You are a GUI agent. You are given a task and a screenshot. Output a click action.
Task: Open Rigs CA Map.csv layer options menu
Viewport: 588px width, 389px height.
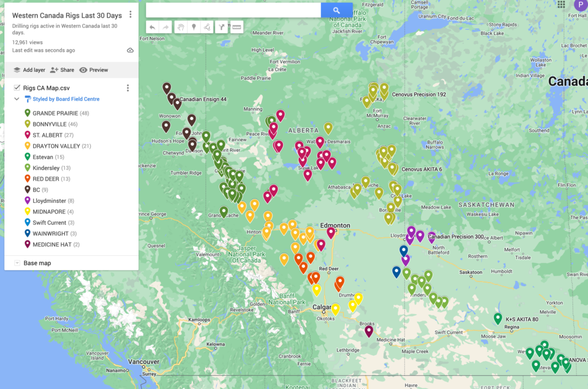coord(128,88)
